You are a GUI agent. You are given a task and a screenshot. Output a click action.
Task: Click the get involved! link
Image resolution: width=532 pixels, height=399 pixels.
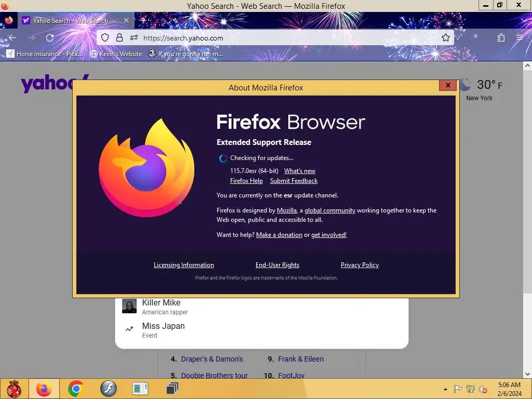pos(329,235)
